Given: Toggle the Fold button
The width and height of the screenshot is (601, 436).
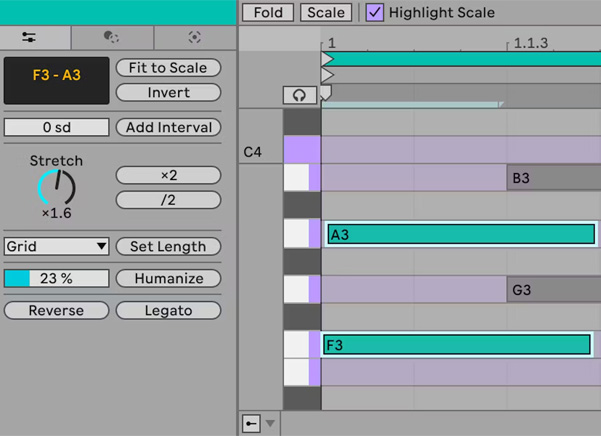Looking at the screenshot, I should (x=268, y=12).
